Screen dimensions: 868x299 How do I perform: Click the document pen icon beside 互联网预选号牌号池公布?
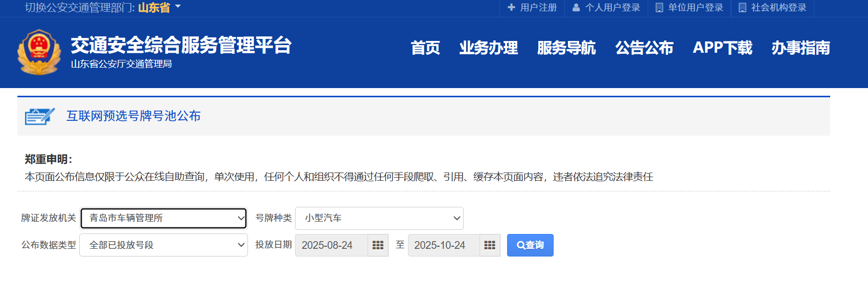click(x=39, y=116)
